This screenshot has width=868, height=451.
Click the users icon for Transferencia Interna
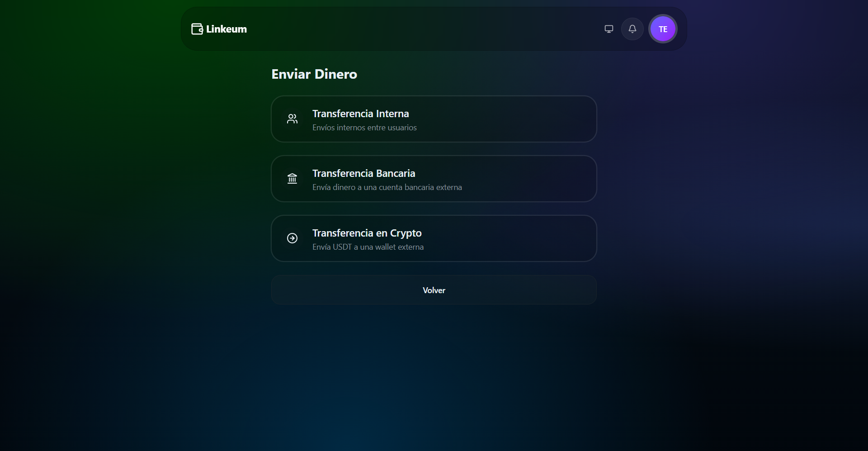tap(292, 119)
